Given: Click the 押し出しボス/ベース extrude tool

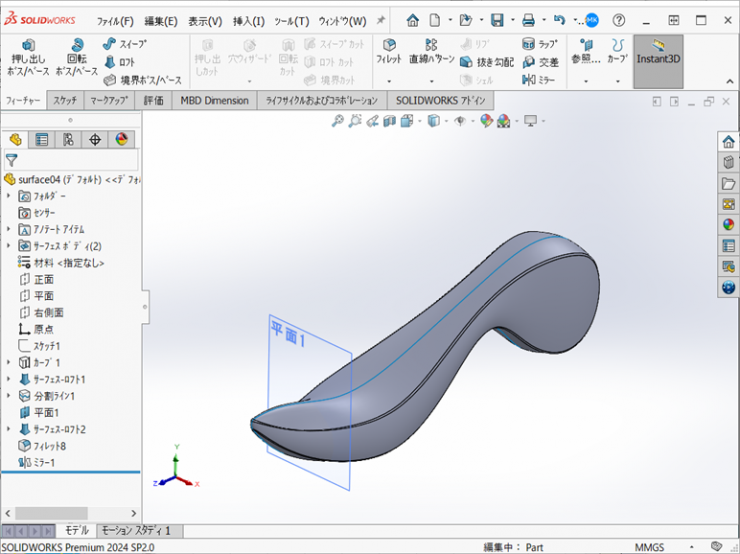Looking at the screenshot, I should (x=28, y=57).
